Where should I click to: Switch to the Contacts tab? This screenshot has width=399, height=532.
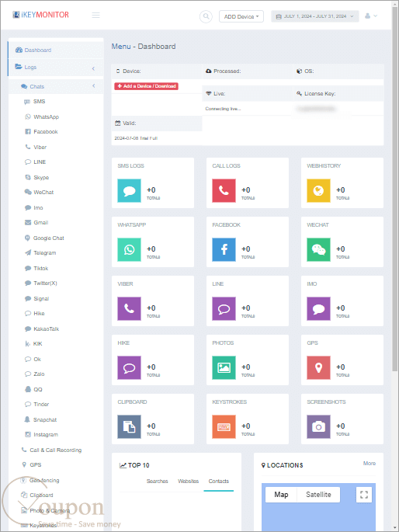pos(219,481)
